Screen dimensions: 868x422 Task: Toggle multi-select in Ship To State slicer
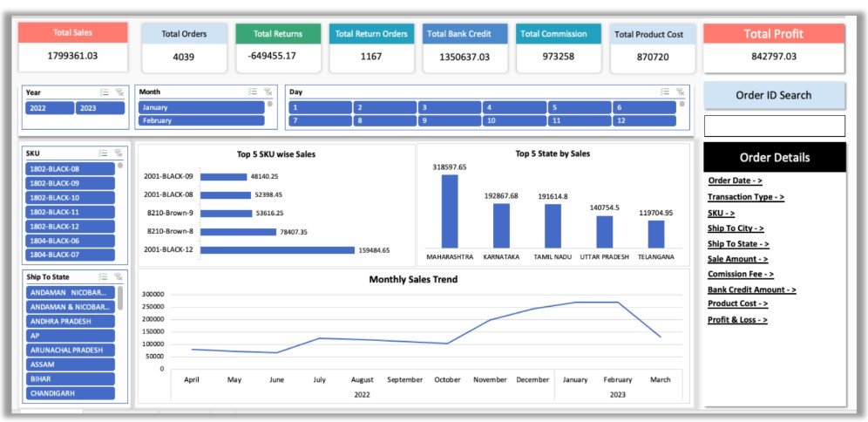[103, 276]
